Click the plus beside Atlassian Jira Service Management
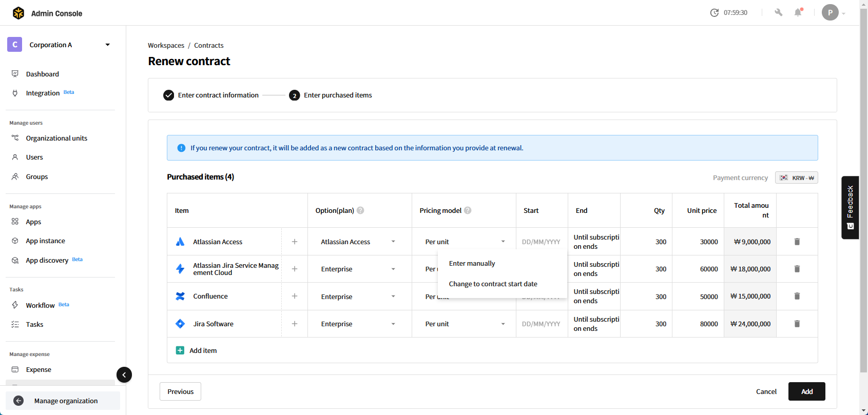This screenshot has width=868, height=415. [295, 269]
